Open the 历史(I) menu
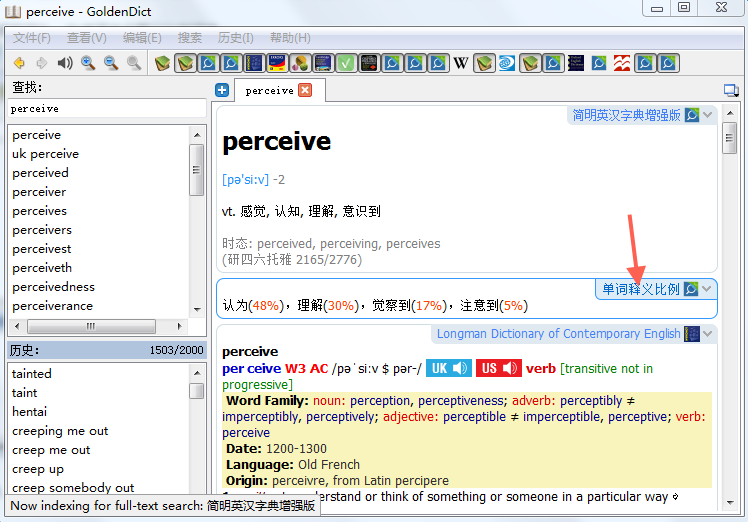 [x=236, y=38]
